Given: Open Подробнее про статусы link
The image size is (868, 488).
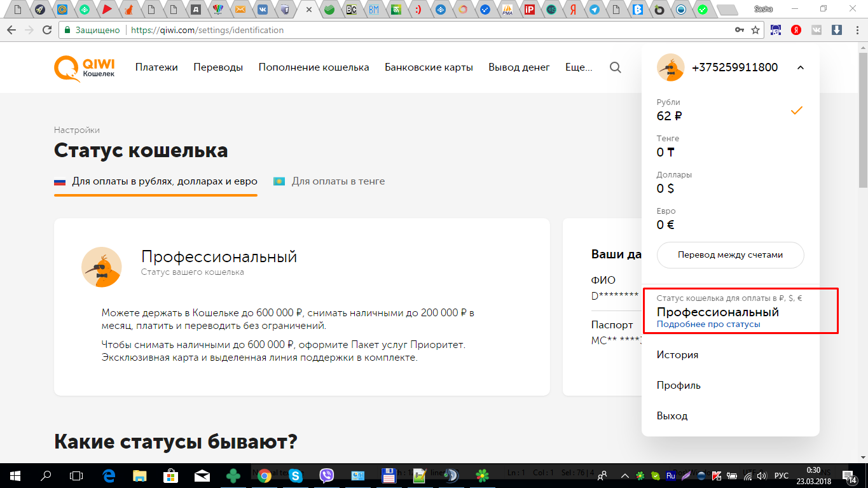Looking at the screenshot, I should [x=708, y=324].
